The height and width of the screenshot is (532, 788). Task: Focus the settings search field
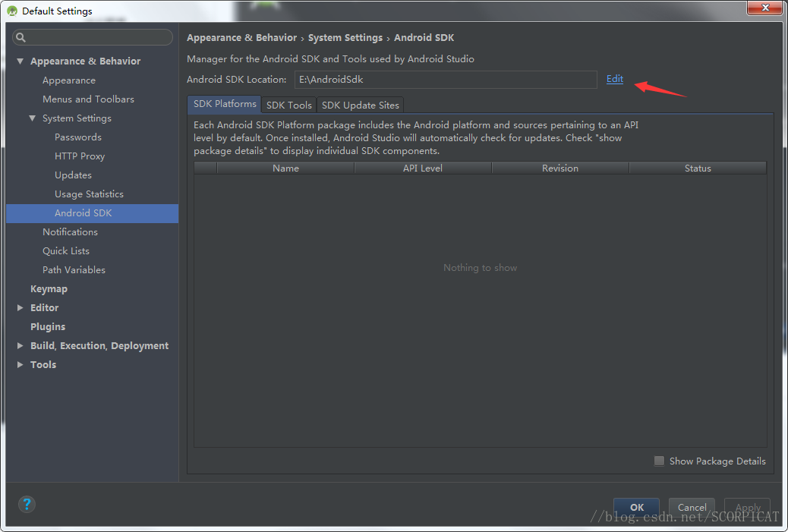tap(93, 37)
